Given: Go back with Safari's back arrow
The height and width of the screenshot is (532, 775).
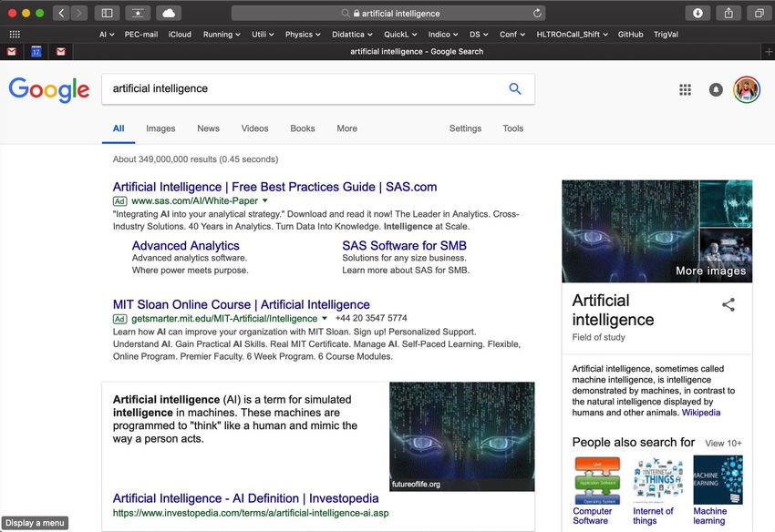Looking at the screenshot, I should [61, 14].
